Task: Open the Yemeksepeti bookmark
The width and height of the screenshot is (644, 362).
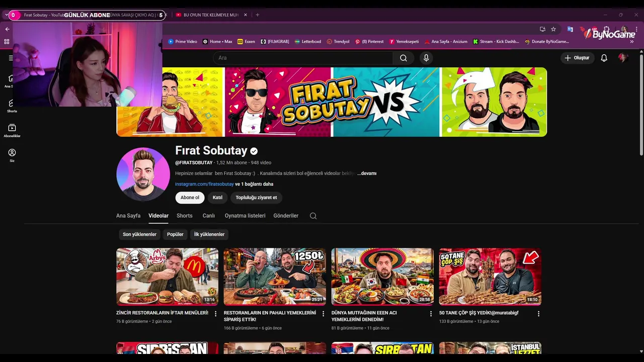Action: point(404,42)
